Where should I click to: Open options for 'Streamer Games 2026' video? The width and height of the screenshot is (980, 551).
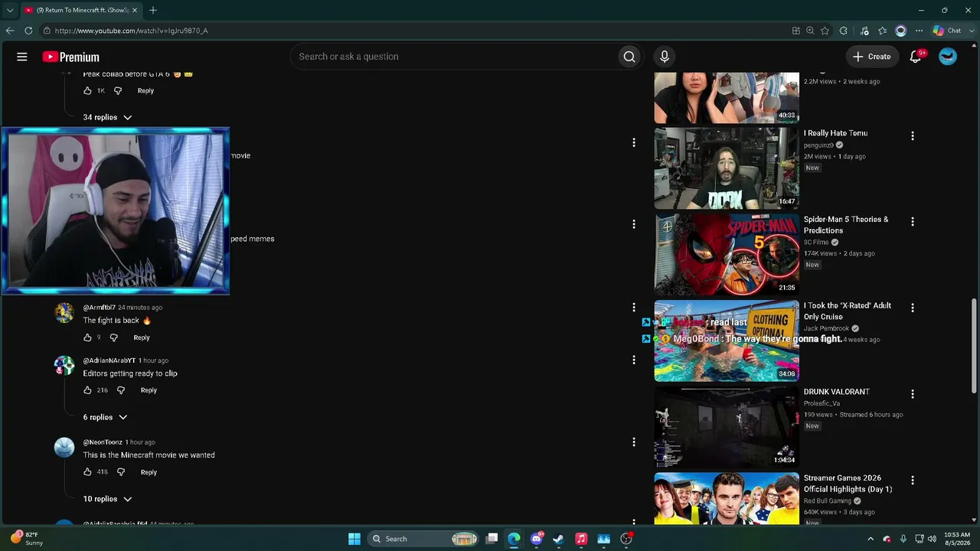click(x=912, y=481)
